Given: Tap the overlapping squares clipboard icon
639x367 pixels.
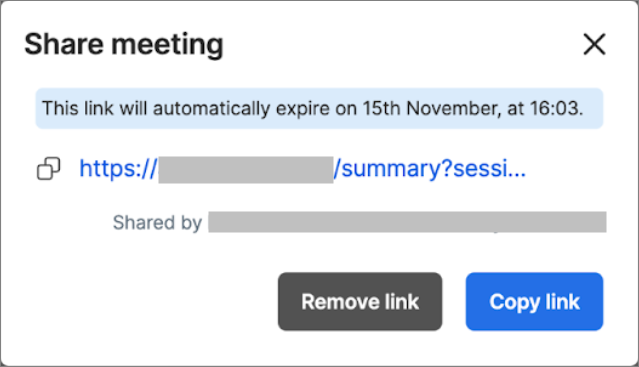Looking at the screenshot, I should point(48,168).
